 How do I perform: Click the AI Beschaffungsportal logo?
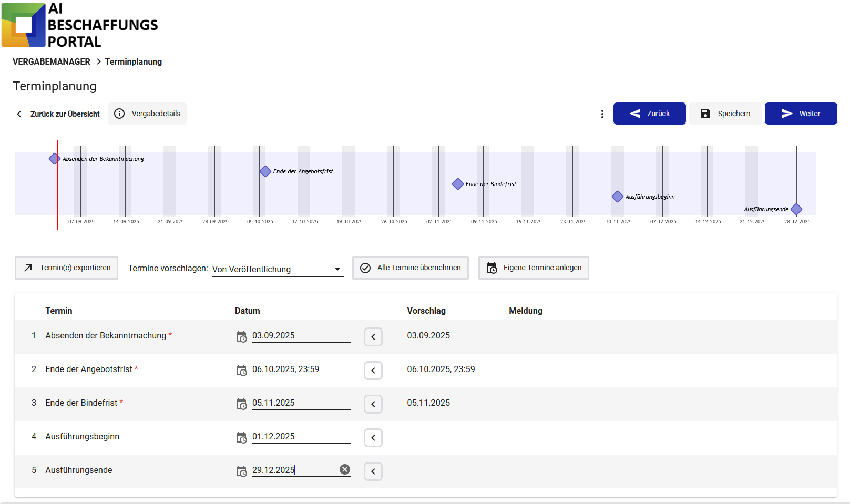point(80,25)
